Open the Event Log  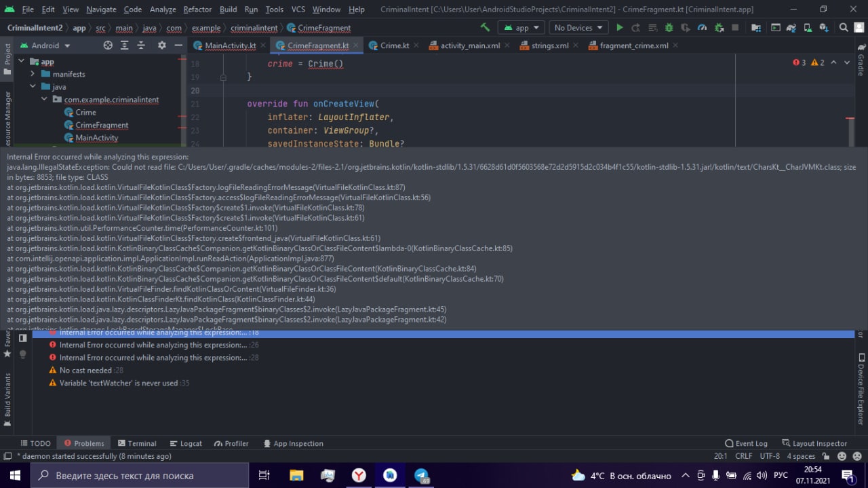(746, 443)
